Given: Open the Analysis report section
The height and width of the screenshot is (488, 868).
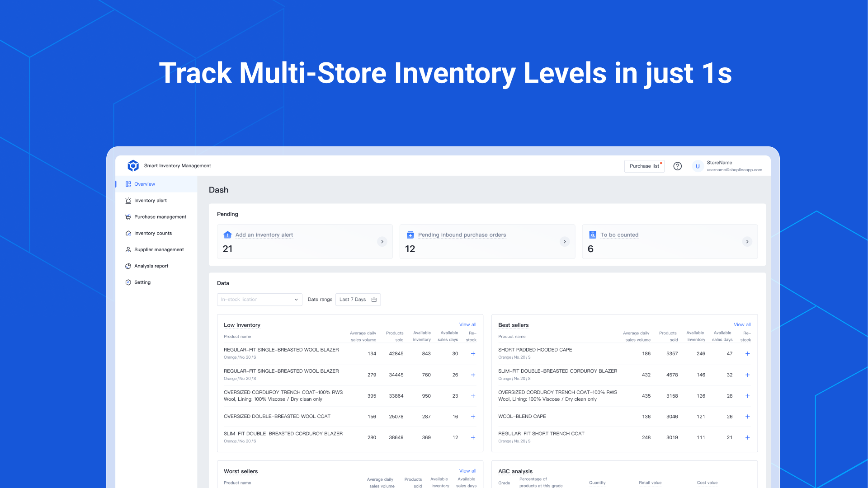Looking at the screenshot, I should [156, 266].
